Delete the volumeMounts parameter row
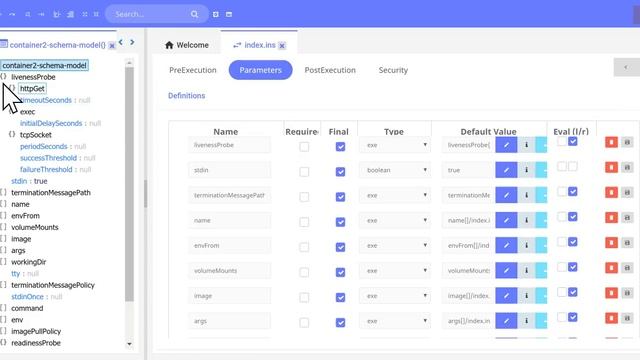640x360 pixels. 611,267
